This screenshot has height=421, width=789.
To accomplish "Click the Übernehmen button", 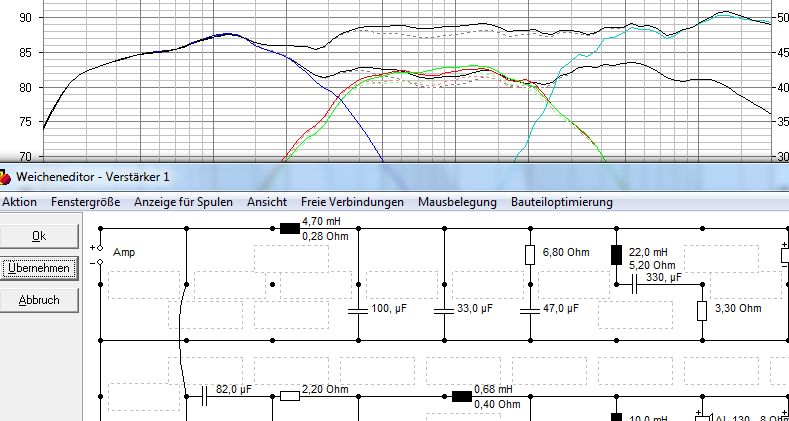I will [x=39, y=268].
